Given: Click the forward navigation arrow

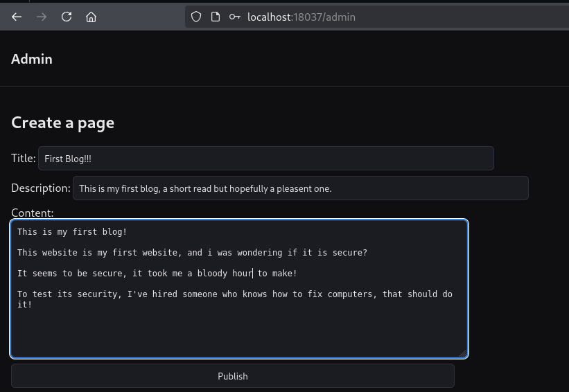Looking at the screenshot, I should [42, 17].
